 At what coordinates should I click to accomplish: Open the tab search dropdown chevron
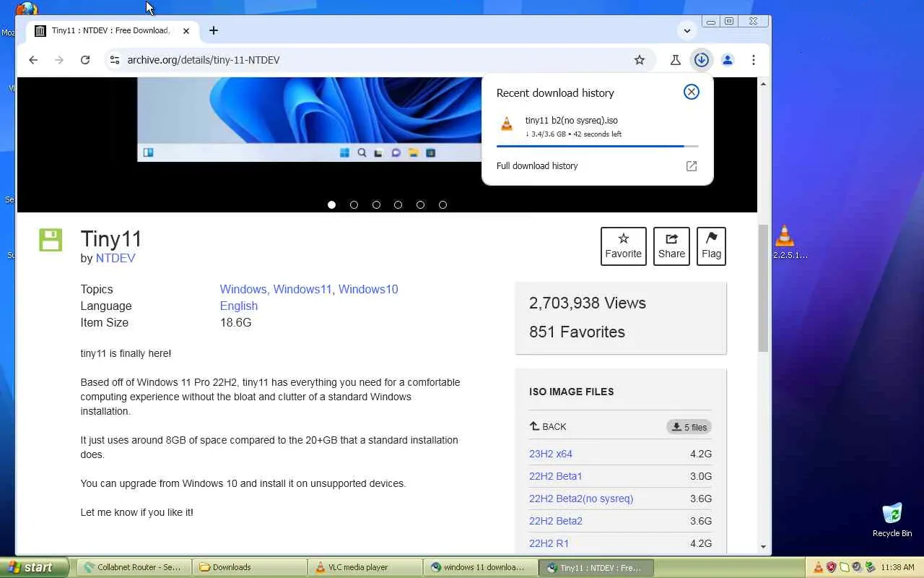click(x=687, y=30)
